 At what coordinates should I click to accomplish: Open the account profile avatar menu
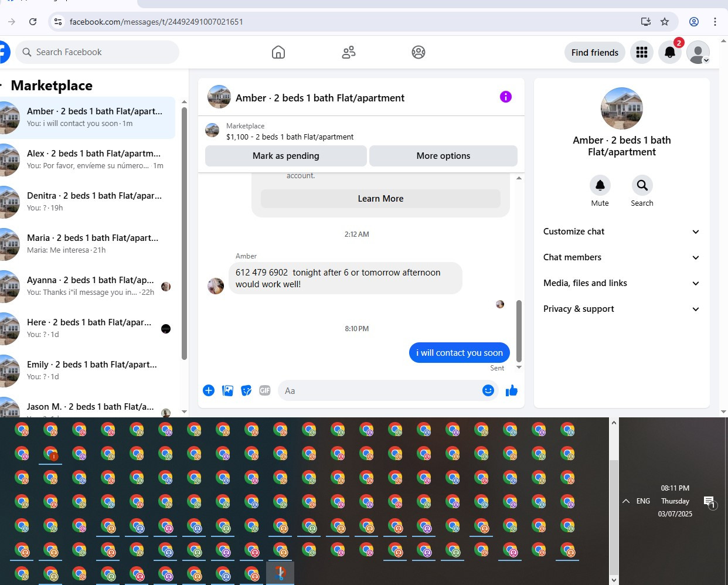[698, 52]
